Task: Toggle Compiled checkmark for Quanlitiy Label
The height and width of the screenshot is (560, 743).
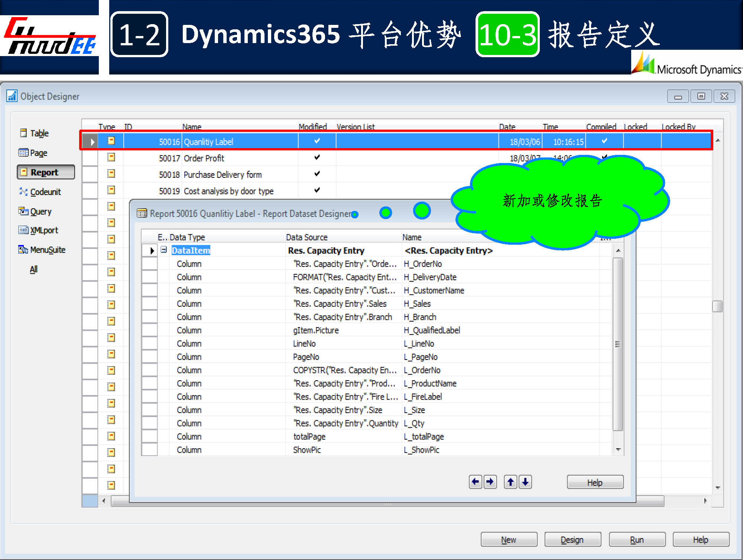Action: coord(604,141)
